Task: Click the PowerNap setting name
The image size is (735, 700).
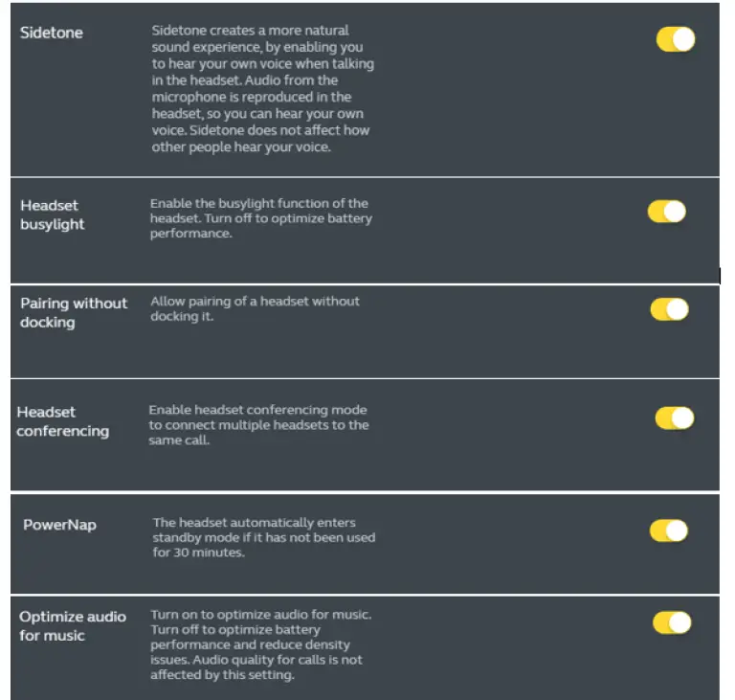Action: tap(59, 525)
